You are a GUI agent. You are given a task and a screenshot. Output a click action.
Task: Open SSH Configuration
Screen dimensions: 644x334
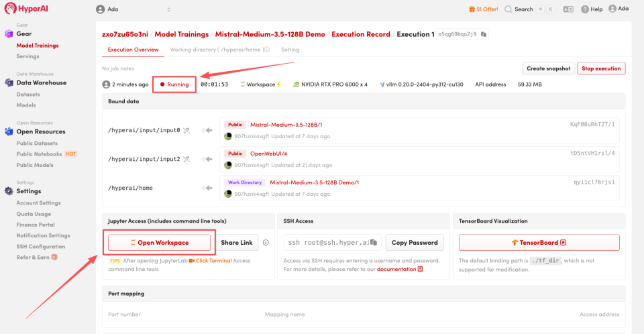point(41,247)
